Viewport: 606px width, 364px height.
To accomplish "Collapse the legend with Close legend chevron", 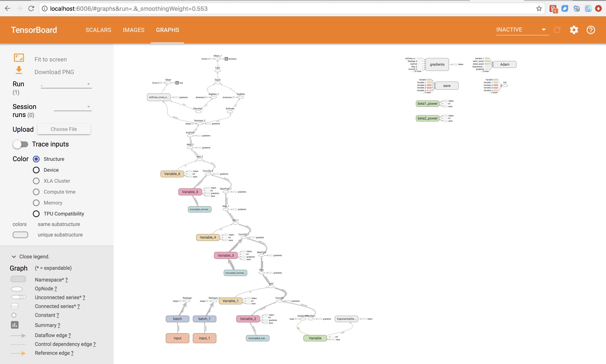I will [x=14, y=256].
